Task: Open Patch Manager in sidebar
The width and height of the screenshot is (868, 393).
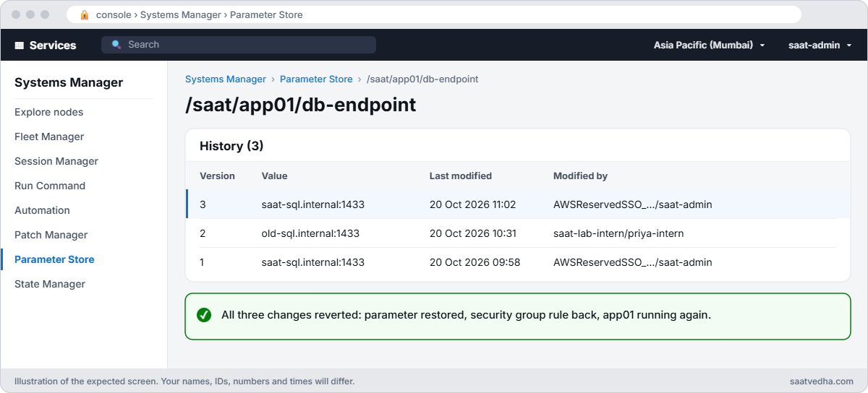Action: [51, 235]
